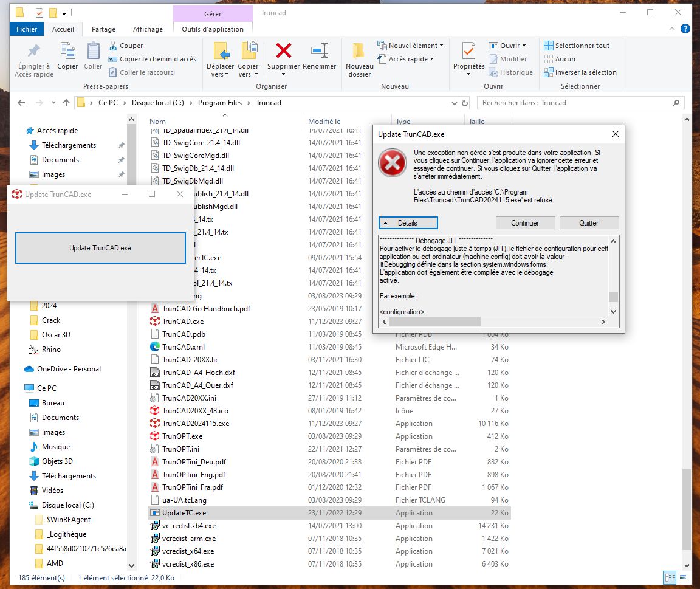Select TrunCAD.exe in the file list
The image size is (700, 589).
pos(183,322)
